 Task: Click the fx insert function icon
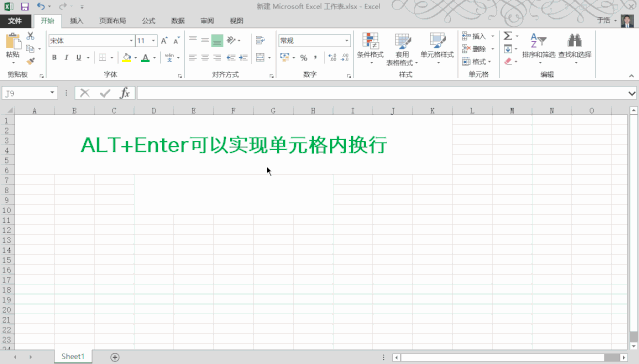click(x=125, y=93)
